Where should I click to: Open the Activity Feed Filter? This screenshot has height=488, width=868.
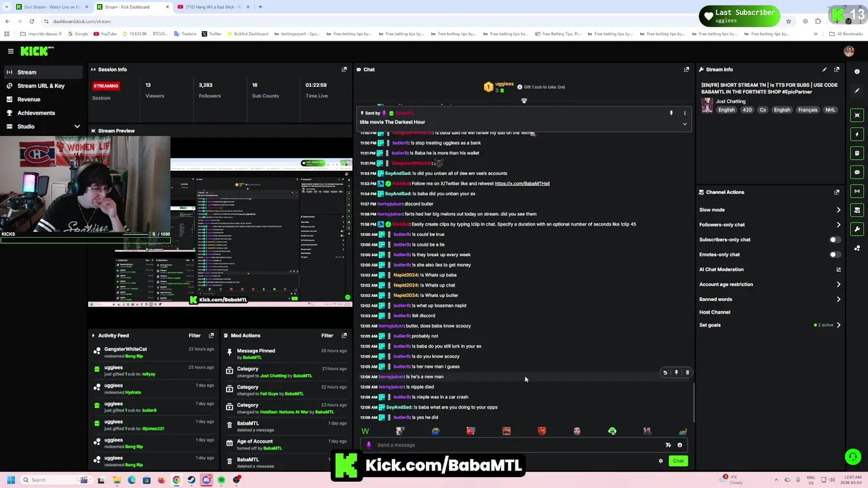point(195,335)
